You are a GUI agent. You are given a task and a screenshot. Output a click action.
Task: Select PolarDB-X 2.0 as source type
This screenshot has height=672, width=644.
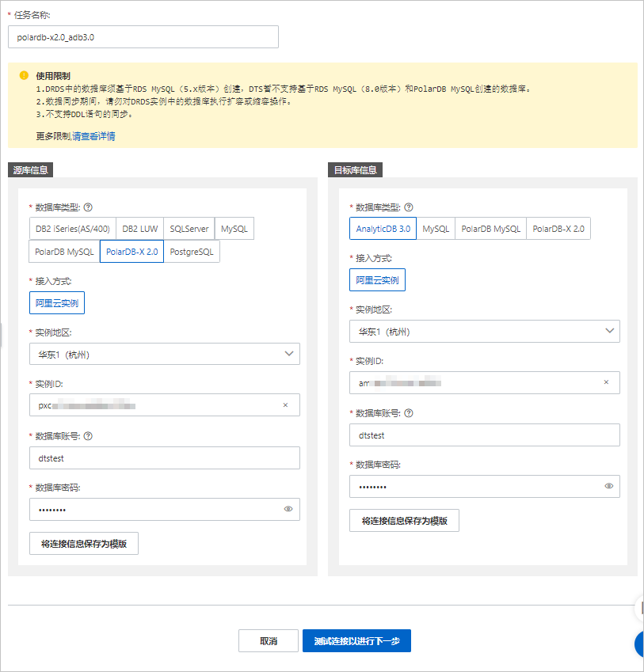[x=131, y=252]
